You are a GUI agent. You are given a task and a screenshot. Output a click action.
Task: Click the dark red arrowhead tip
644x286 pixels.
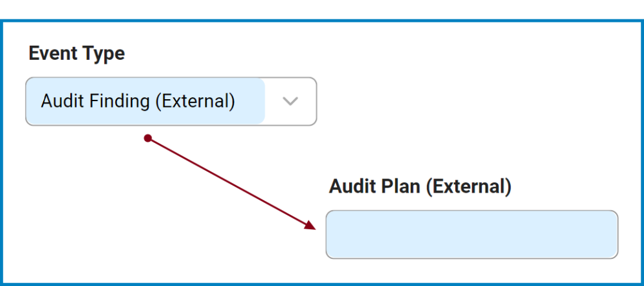pyautogui.click(x=314, y=227)
